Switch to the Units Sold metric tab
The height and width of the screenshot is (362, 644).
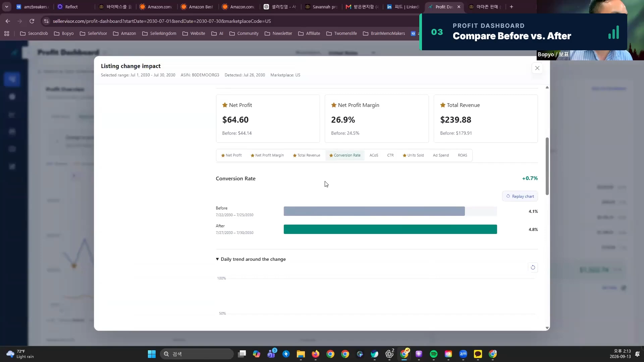(413, 155)
